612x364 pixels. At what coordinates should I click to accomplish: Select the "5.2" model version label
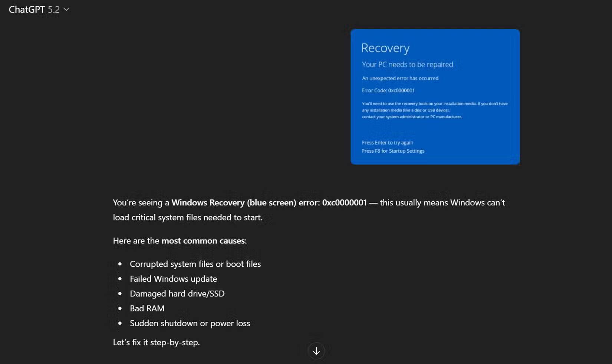[54, 10]
